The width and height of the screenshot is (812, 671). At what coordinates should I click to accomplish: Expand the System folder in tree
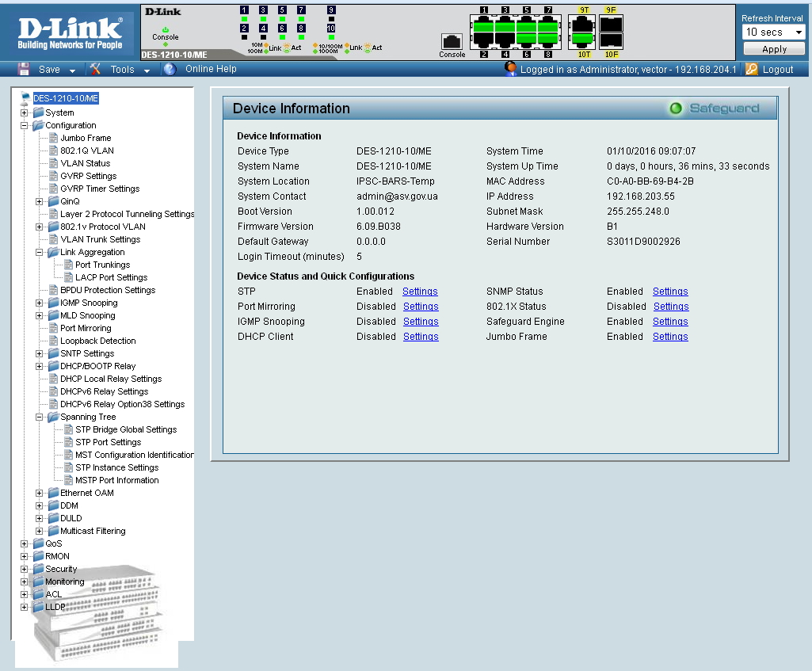pos(25,113)
